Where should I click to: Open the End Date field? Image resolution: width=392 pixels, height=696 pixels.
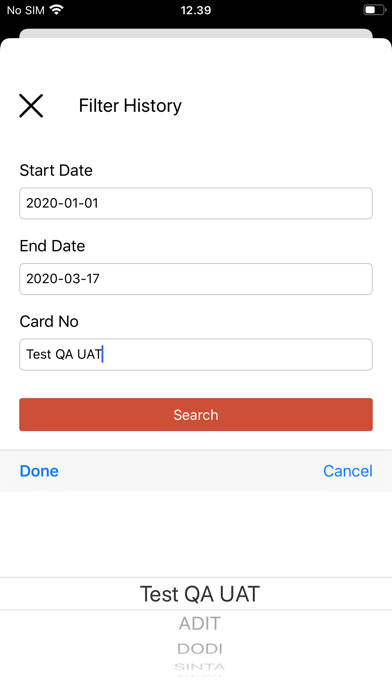click(x=196, y=279)
